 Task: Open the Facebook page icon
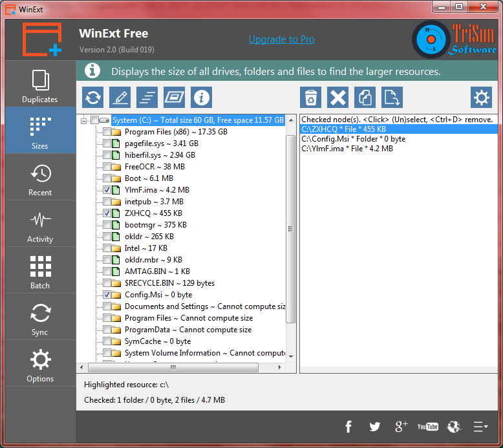tap(348, 427)
